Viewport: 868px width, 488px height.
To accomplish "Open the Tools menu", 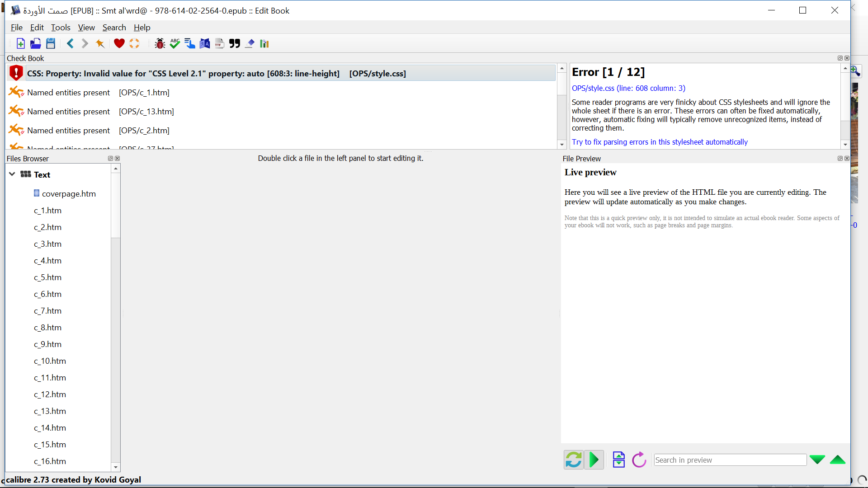I will pos(61,28).
